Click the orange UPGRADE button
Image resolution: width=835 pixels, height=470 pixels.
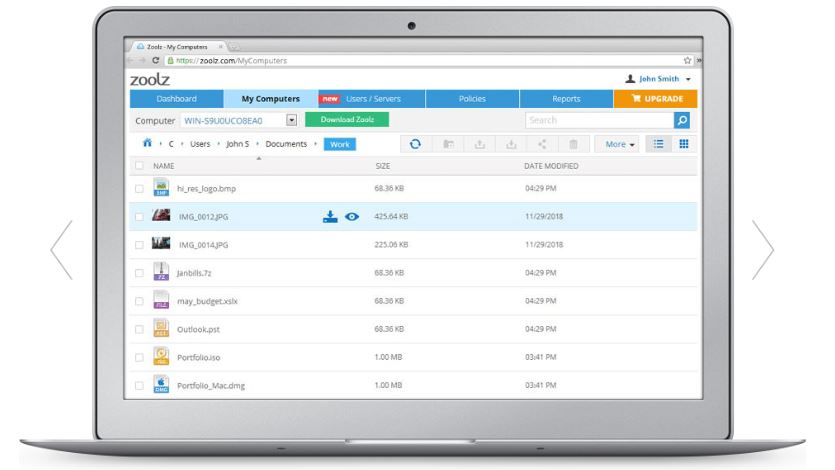656,98
